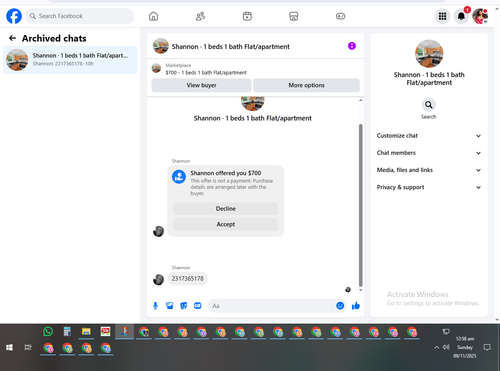Click the Facebook logo

point(14,16)
